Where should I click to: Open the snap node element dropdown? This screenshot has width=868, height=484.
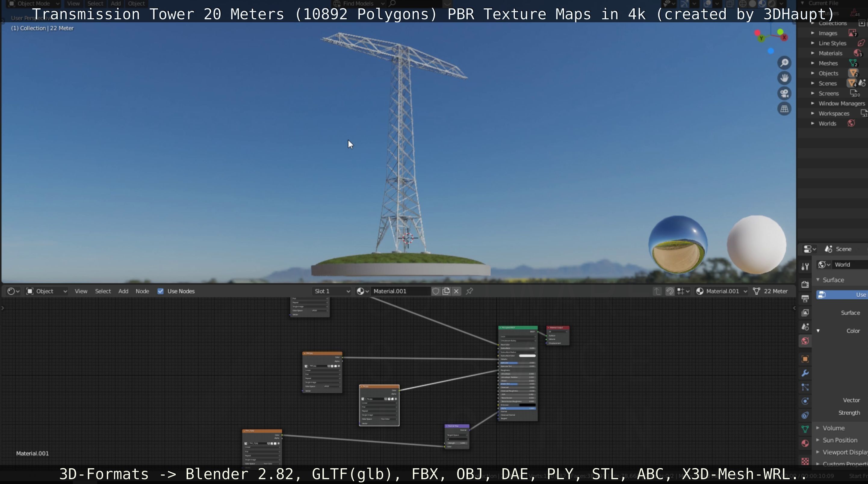[x=683, y=291]
